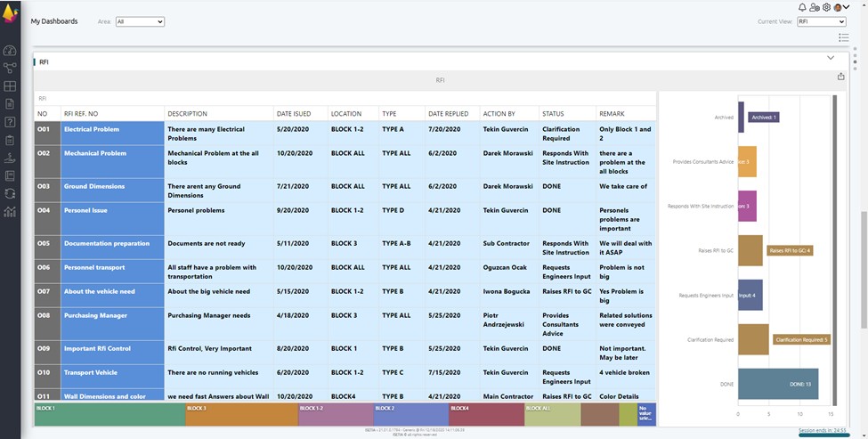This screenshot has width=868, height=439.
Task: Sort by the DATE REPLIED column header
Action: (452, 113)
